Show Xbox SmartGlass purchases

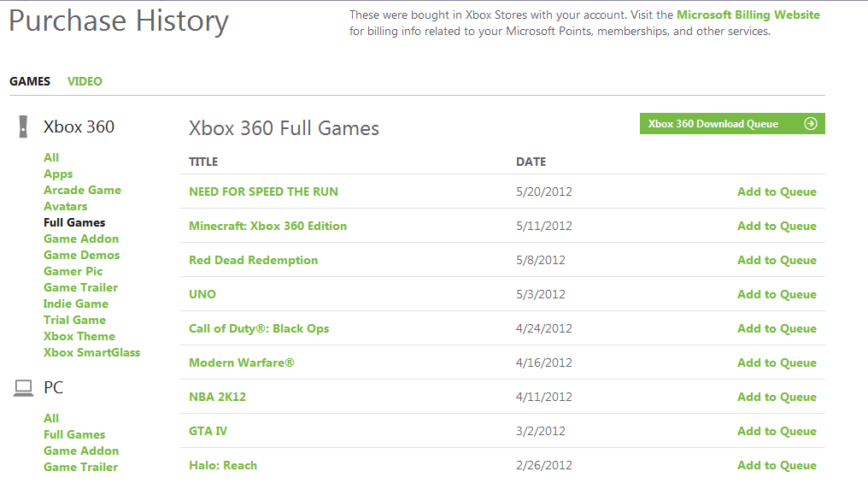coord(91,352)
